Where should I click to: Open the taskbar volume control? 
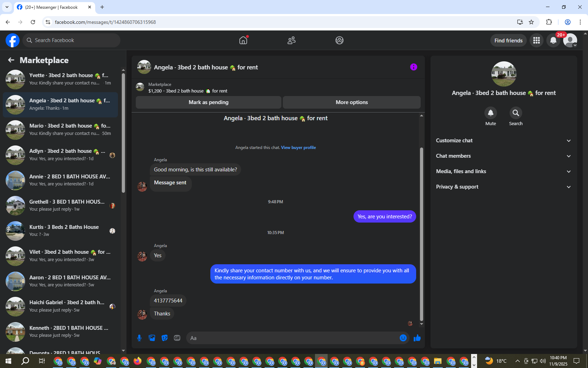click(543, 361)
